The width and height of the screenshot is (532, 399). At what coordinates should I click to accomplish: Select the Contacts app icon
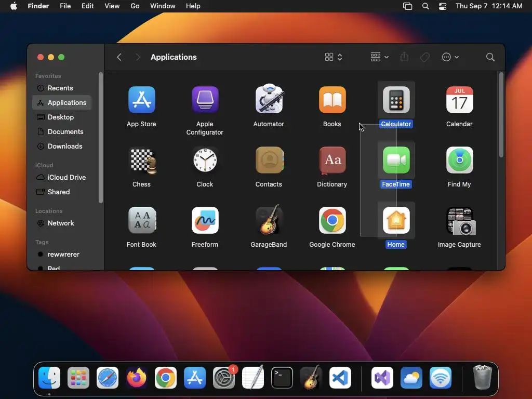point(269,160)
